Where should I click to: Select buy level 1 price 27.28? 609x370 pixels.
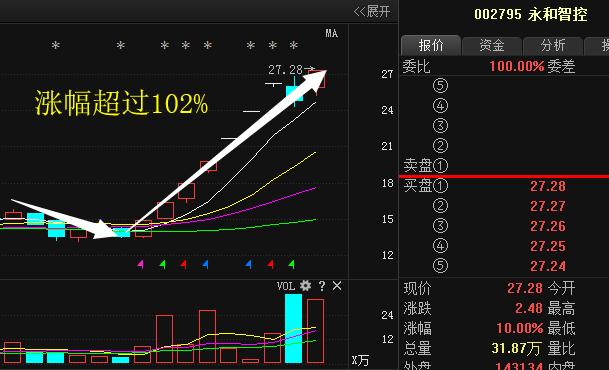click(548, 186)
